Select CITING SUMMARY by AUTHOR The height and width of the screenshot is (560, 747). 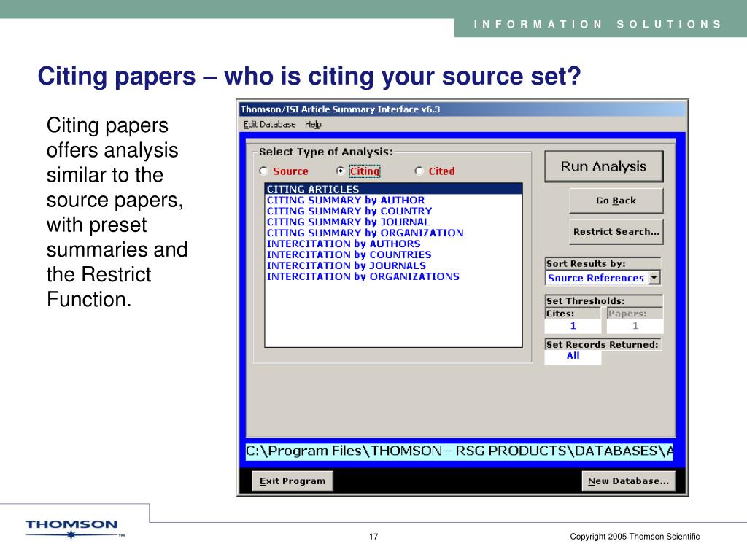[393, 200]
